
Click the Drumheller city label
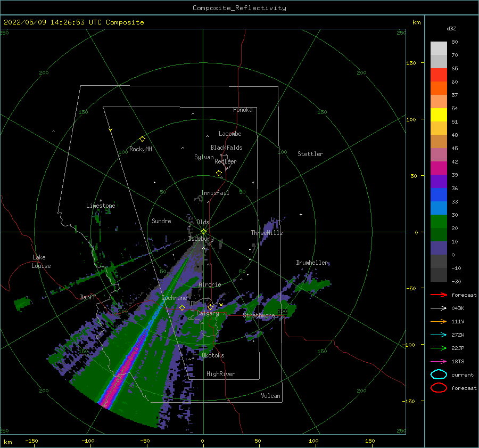coord(312,263)
